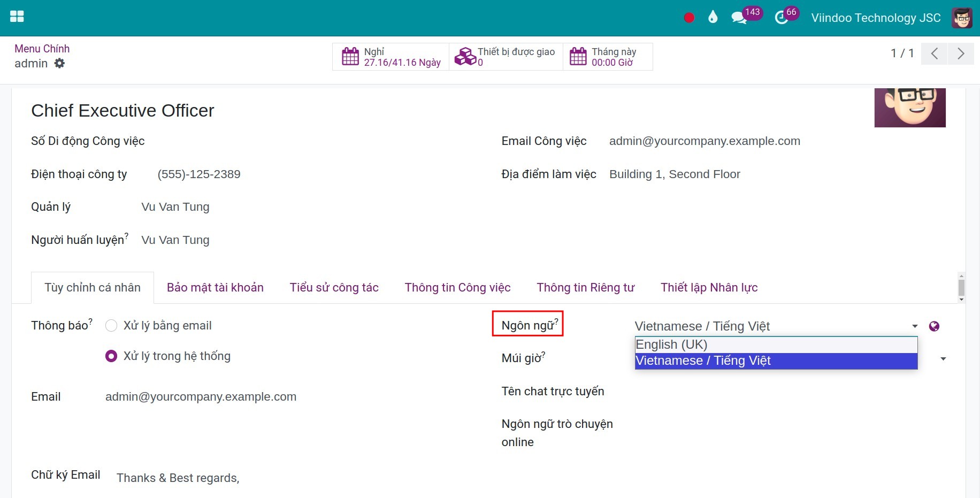Click Viindoo Technology JSC company name

(876, 18)
